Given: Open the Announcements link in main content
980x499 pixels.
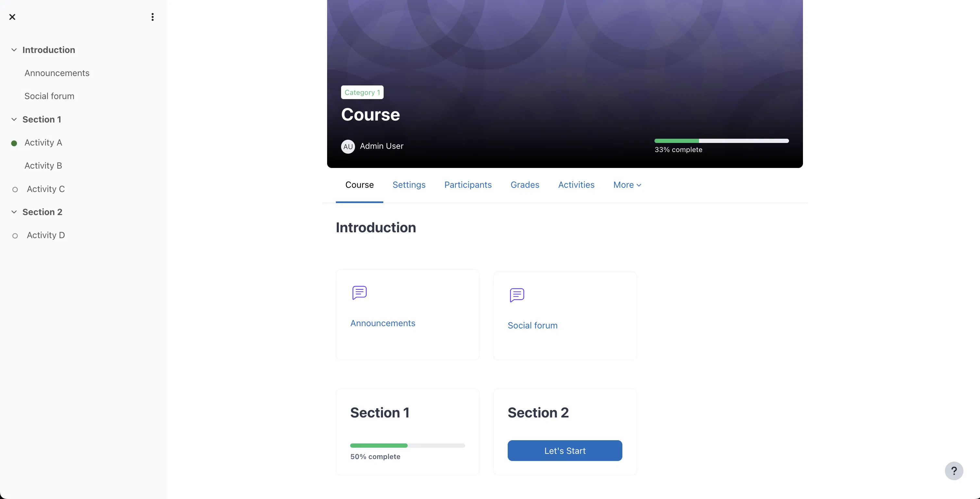Looking at the screenshot, I should point(382,323).
